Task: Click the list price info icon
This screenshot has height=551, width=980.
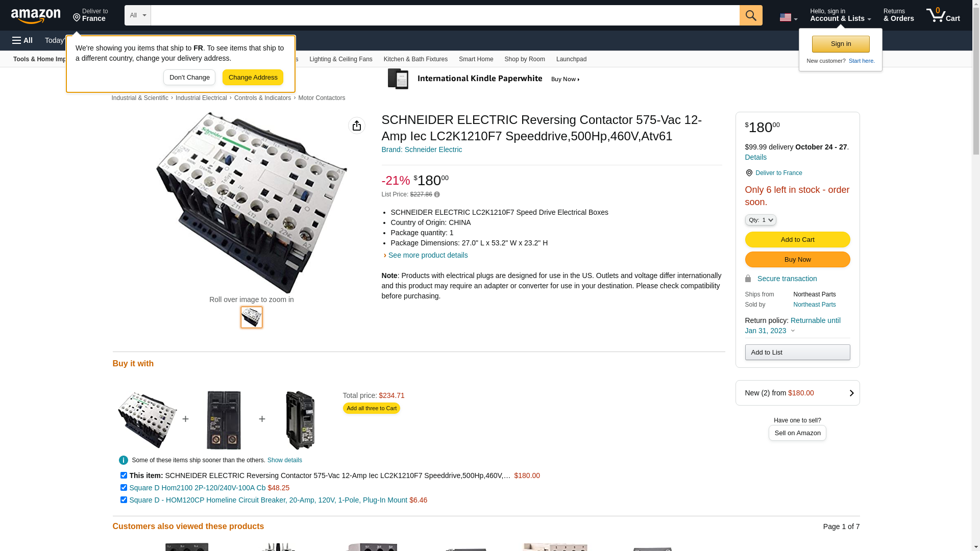Action: point(437,194)
